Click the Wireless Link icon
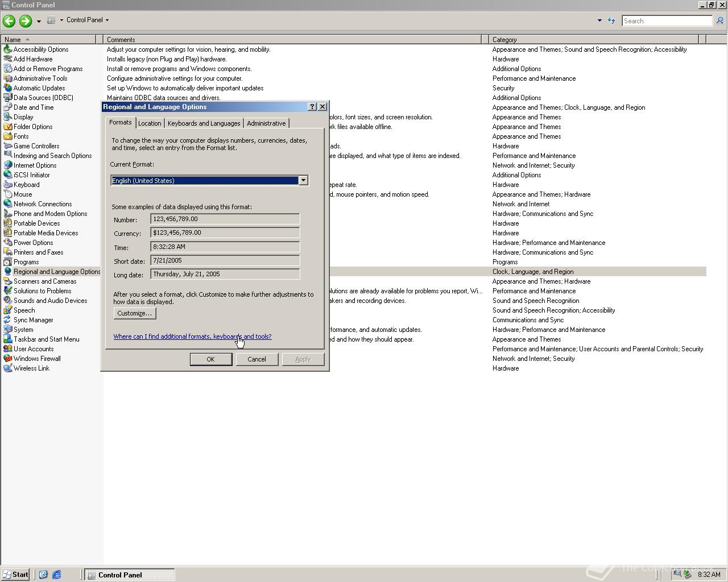Screen dimensions: 728x582 tap(7, 368)
